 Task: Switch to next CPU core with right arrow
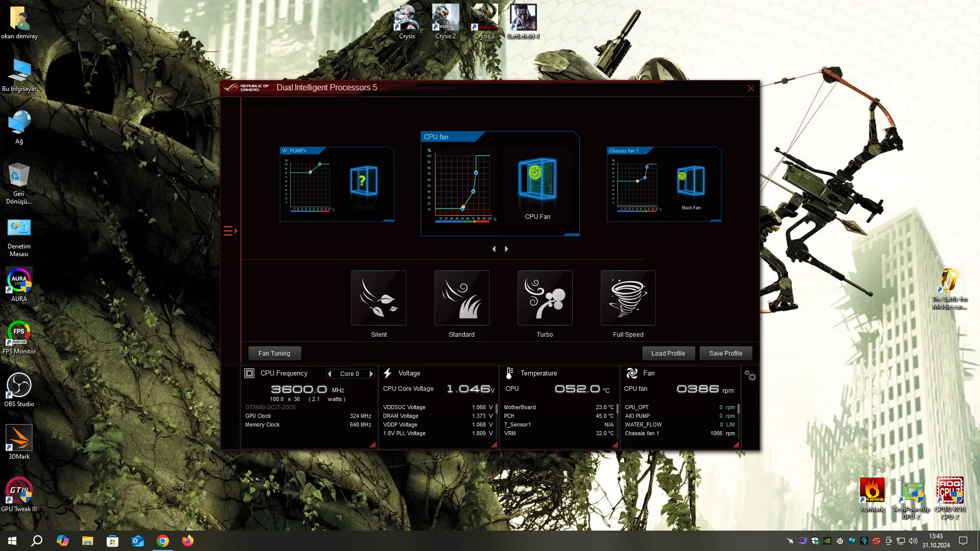pyautogui.click(x=371, y=374)
